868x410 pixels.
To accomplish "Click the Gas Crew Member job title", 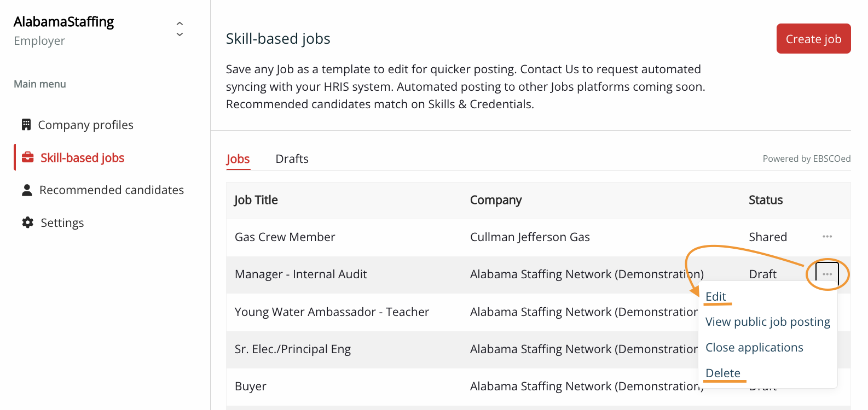I will [285, 237].
